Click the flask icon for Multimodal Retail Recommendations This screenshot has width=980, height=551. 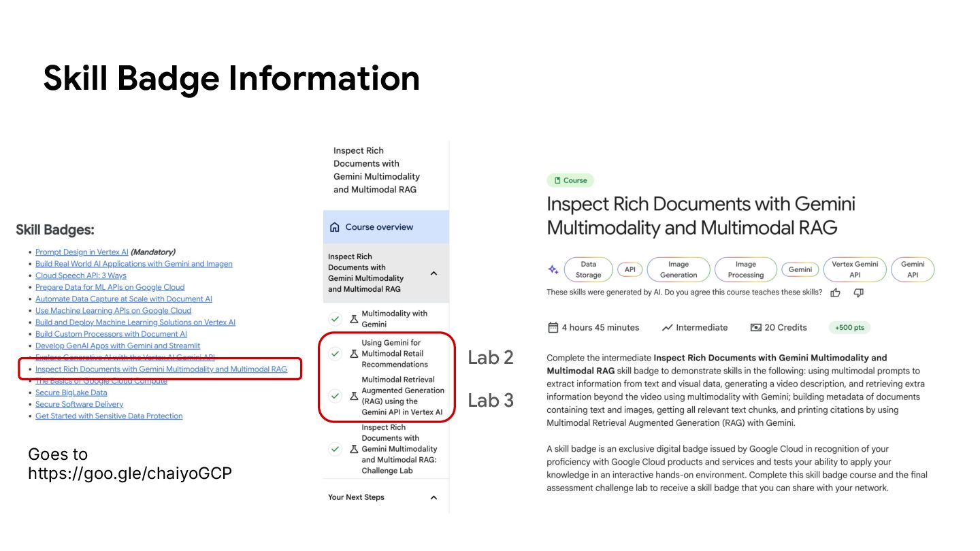[353, 354]
